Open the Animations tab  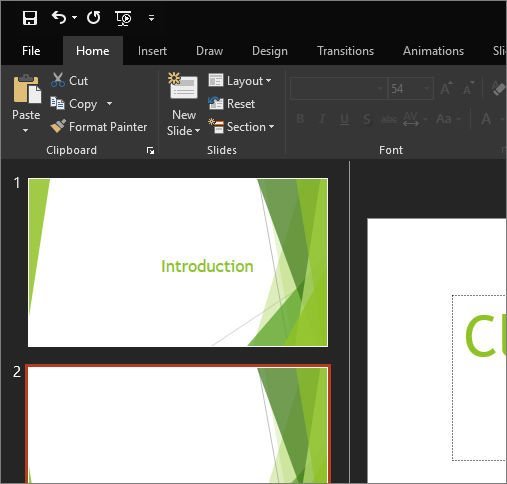[433, 51]
